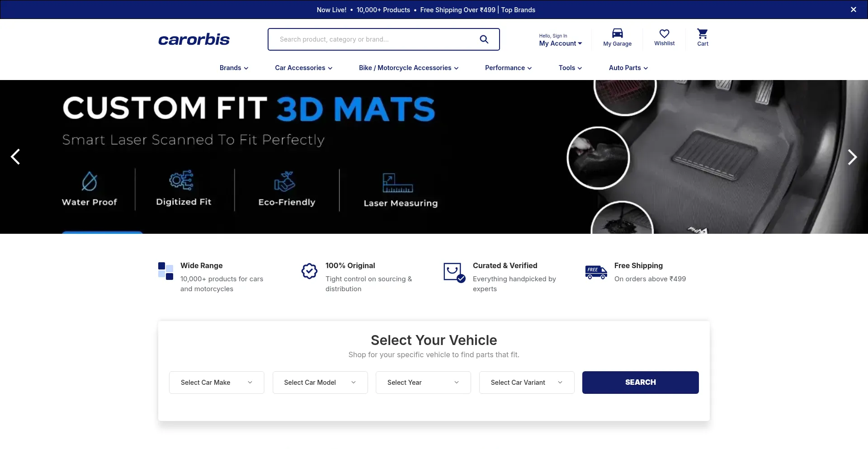This screenshot has width=868, height=449.
Task: Click the Free Shipping heading
Action: click(x=638, y=265)
